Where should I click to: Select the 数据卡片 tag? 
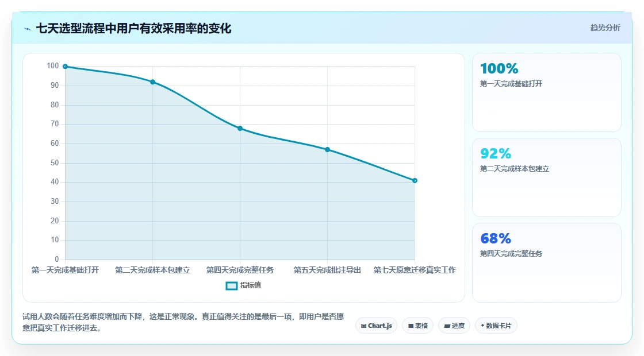496,326
